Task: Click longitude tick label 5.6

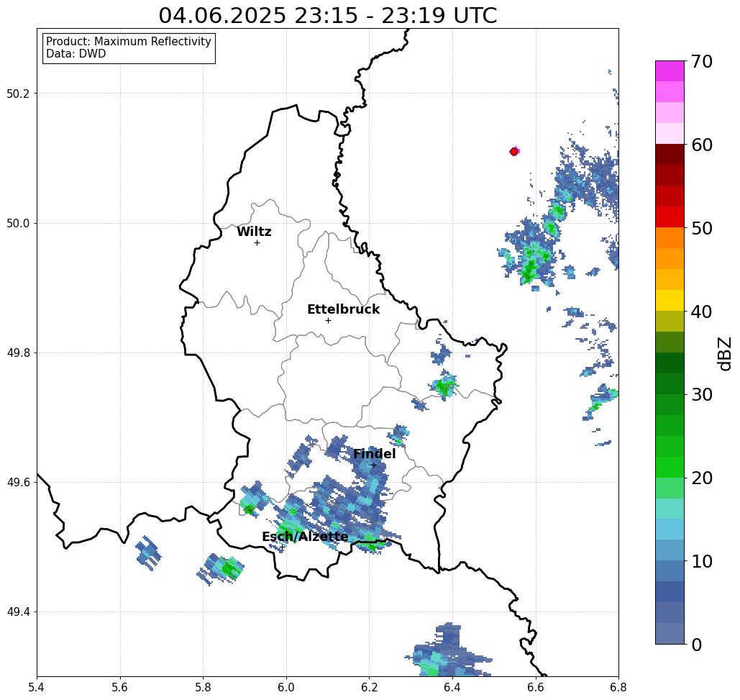Action: 120,687
